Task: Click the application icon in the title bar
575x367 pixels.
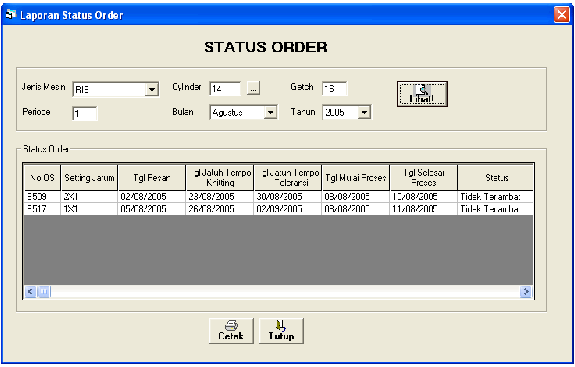Action: (11, 15)
